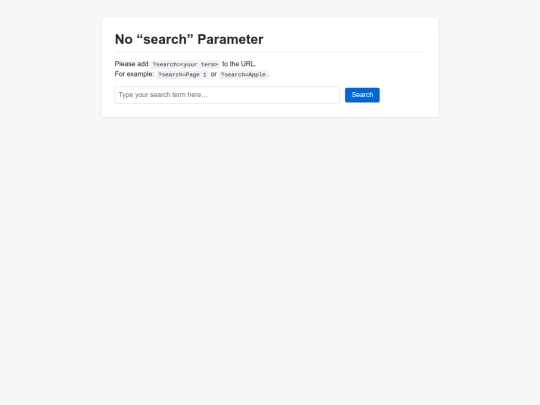Click the "Type your search term here…" placeholder
540x405 pixels.
163,95
